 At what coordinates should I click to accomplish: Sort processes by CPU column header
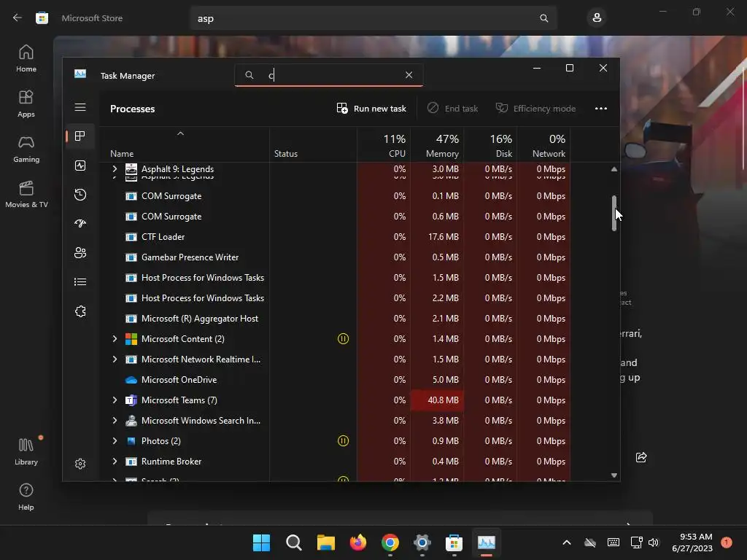(x=384, y=146)
